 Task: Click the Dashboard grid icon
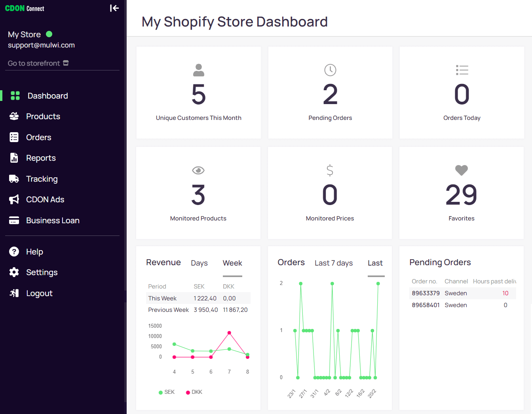click(x=15, y=95)
